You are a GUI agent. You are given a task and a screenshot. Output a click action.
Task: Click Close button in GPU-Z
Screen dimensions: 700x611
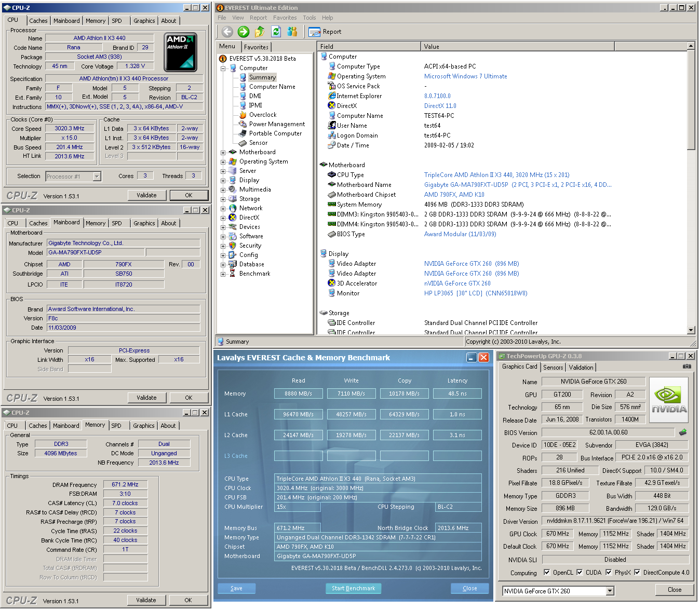tap(675, 590)
